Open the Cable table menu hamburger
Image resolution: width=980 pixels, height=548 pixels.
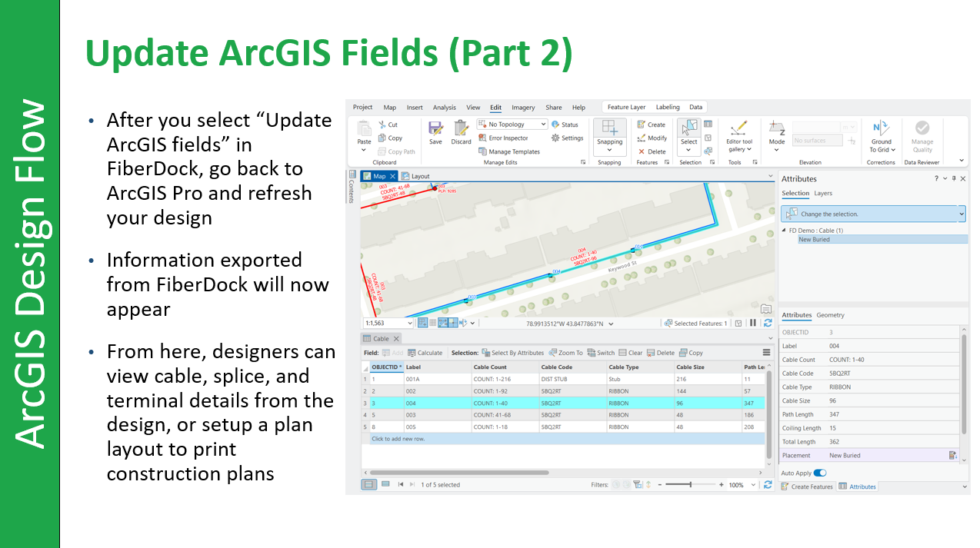tap(766, 353)
